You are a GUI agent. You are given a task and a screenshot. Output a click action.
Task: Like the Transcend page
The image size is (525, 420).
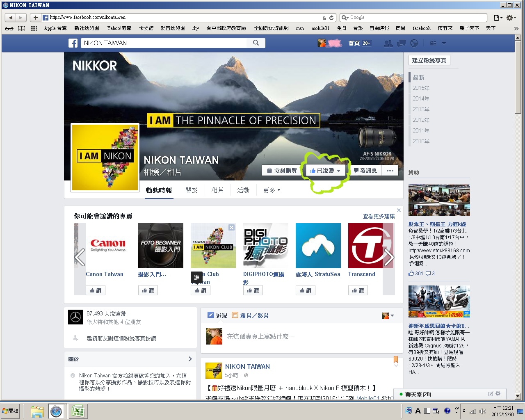[x=358, y=290]
